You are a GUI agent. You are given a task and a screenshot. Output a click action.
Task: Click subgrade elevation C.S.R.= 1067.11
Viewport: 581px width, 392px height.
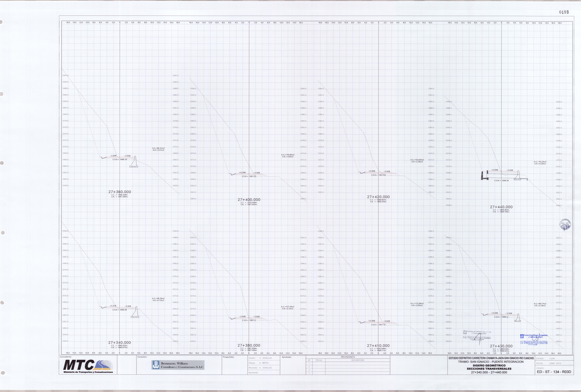[249, 320]
